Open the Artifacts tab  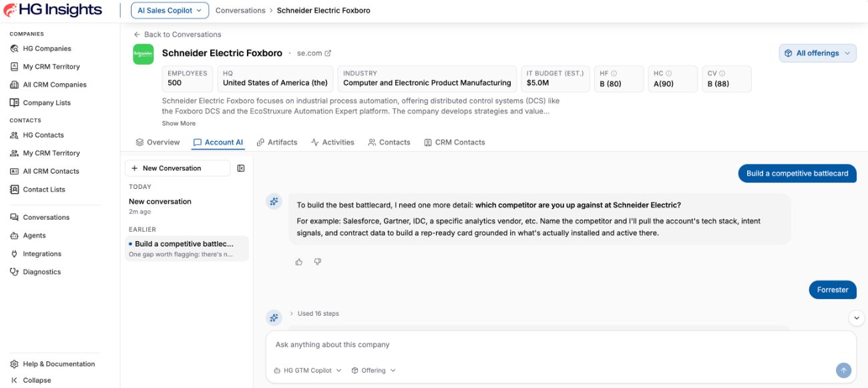click(277, 142)
